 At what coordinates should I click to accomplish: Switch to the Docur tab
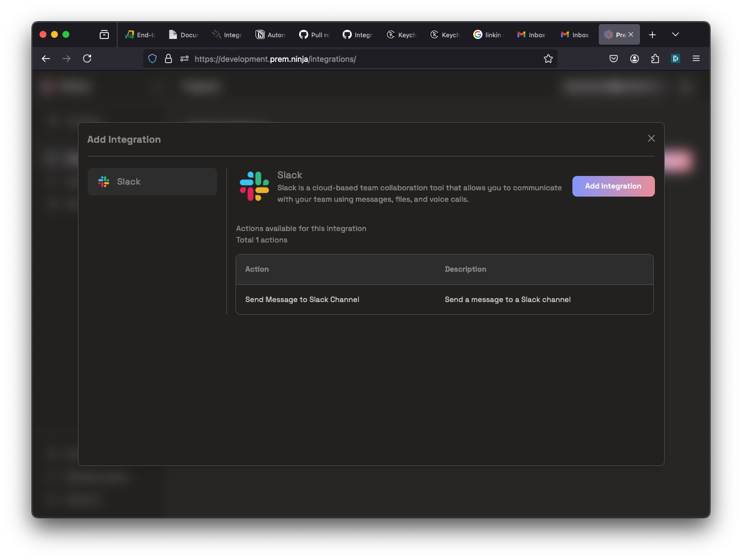tap(184, 35)
